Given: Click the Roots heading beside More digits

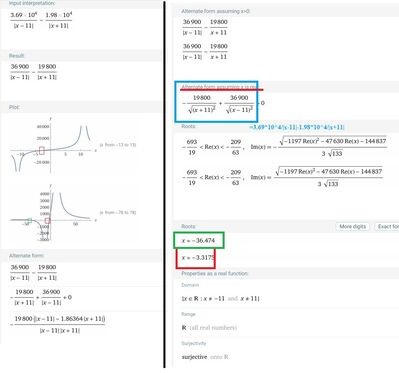Looking at the screenshot, I should pos(188,227).
